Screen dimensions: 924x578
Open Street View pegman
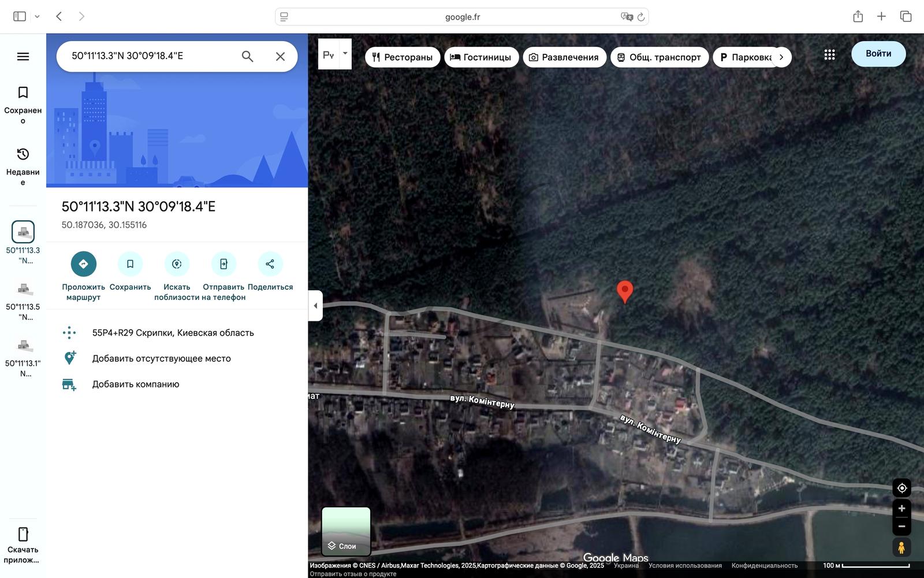pyautogui.click(x=901, y=547)
